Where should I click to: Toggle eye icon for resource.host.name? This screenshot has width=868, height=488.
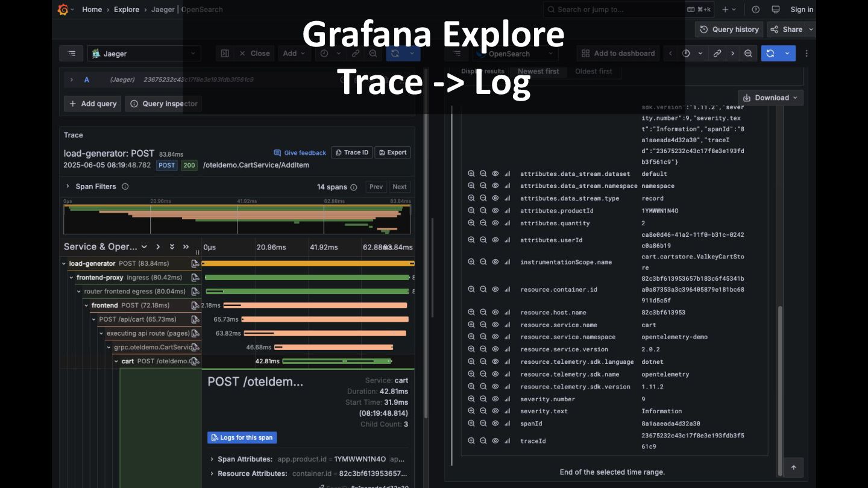pyautogui.click(x=495, y=312)
